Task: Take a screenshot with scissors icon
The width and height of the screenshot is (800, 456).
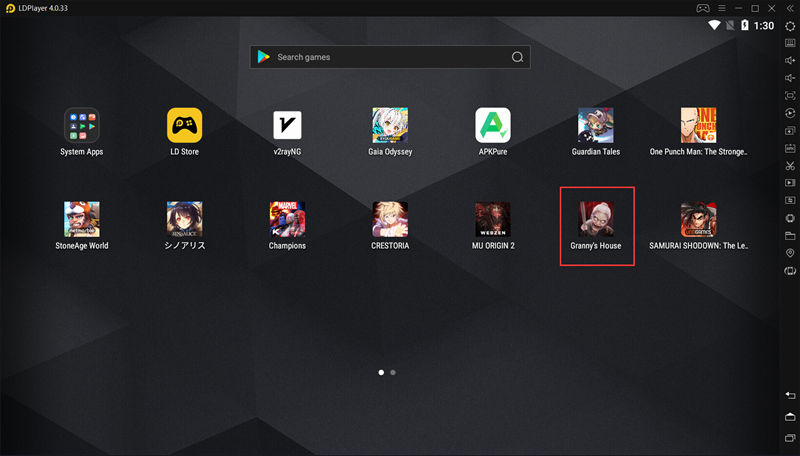Action: click(x=790, y=166)
